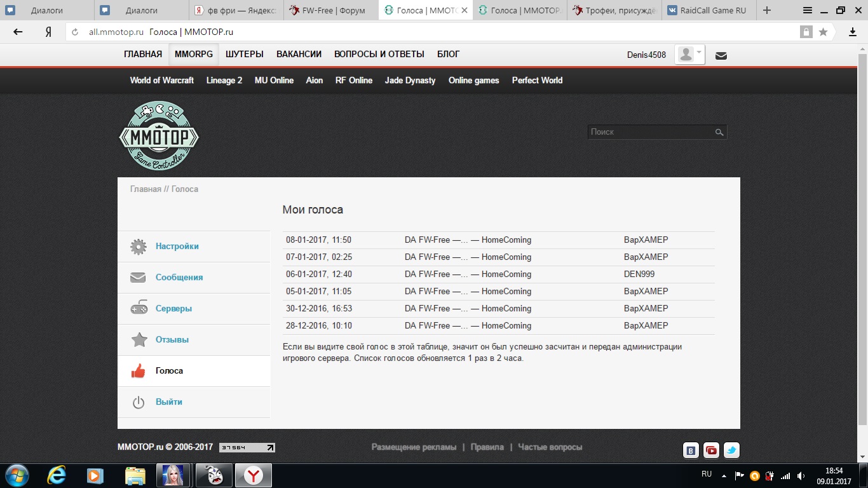Screen dimensions: 868x488
Task: Select MMORPG in top menu
Action: [x=194, y=55]
